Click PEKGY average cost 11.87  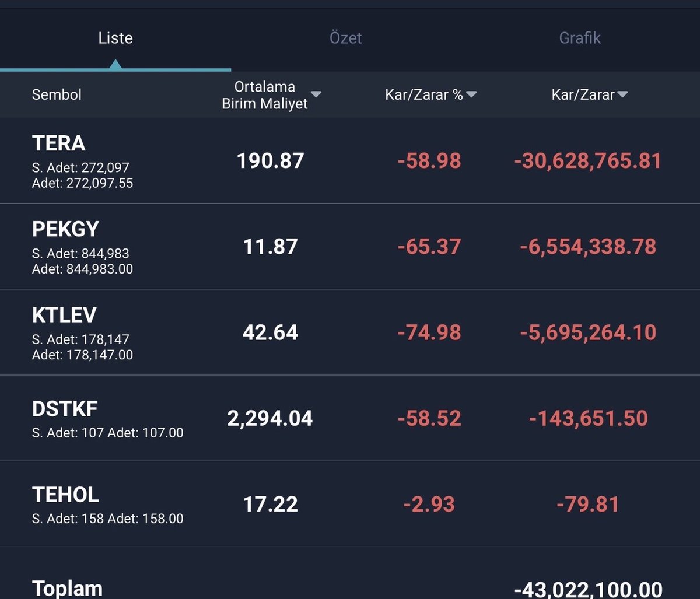[270, 247]
